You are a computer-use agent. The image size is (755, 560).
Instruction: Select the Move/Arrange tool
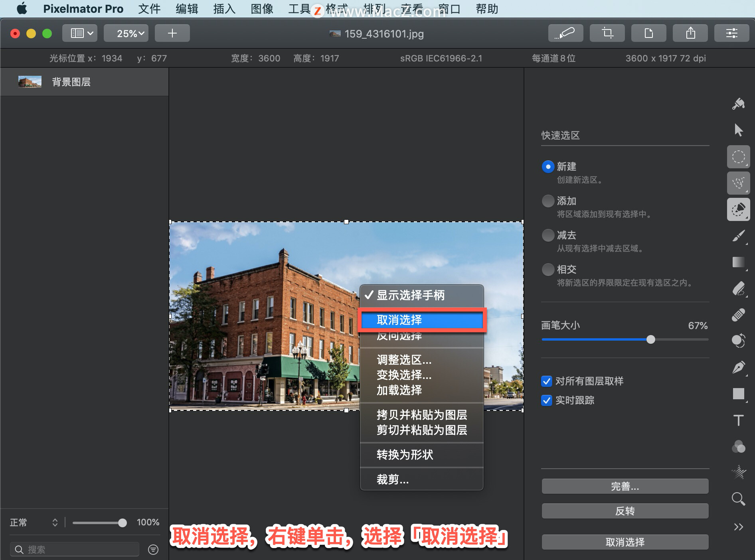738,130
